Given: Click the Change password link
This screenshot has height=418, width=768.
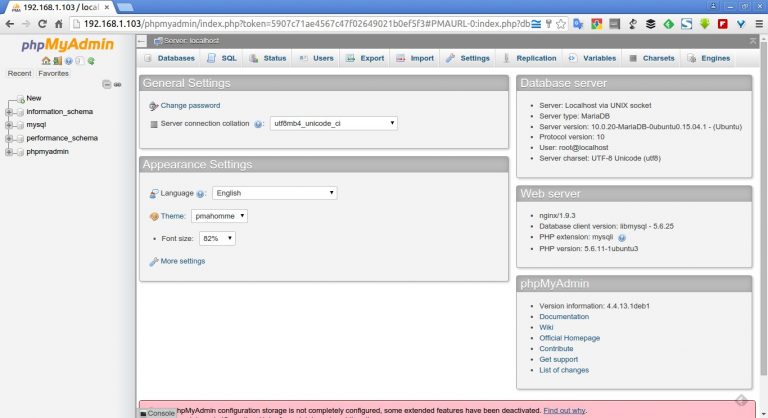Looking at the screenshot, I should pos(190,105).
